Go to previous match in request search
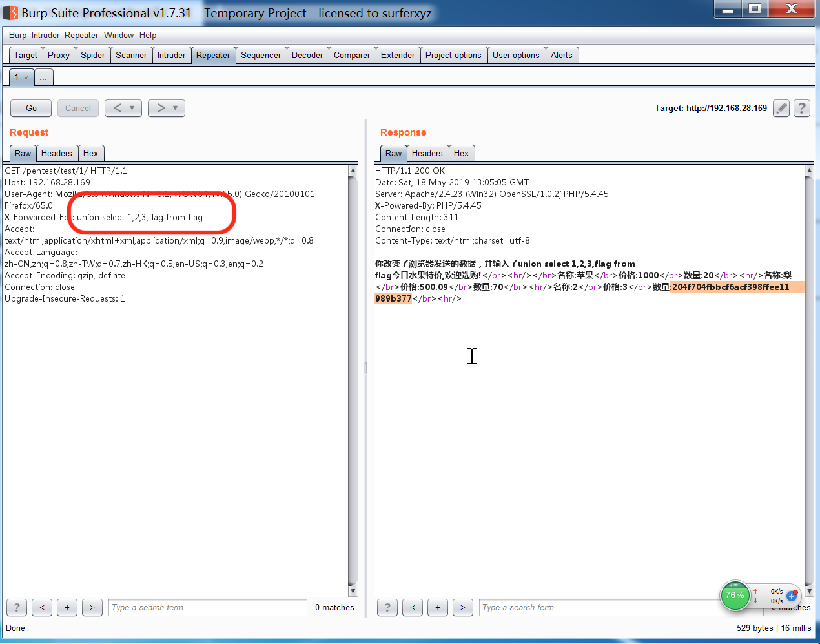Viewport: 820px width, 644px height. click(x=42, y=607)
